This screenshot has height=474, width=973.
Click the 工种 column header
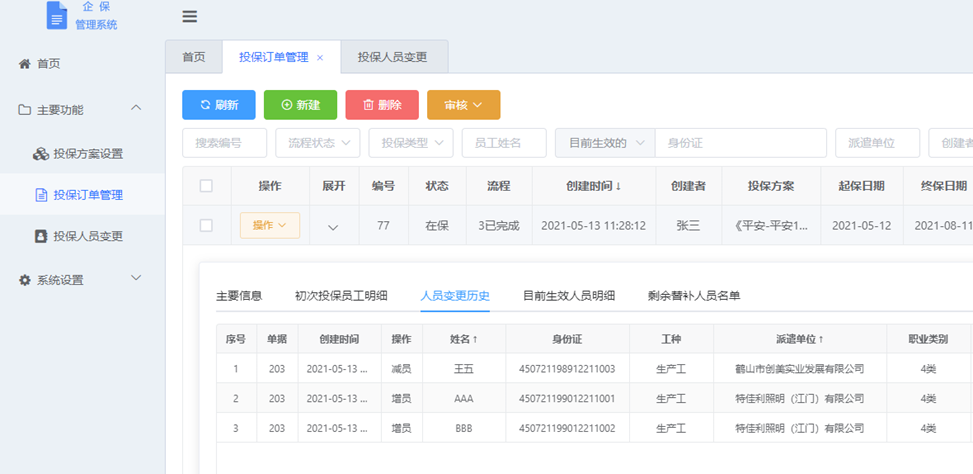(671, 339)
